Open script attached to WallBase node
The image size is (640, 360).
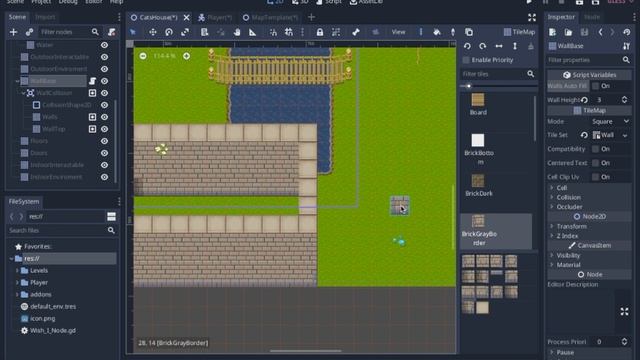click(x=93, y=81)
